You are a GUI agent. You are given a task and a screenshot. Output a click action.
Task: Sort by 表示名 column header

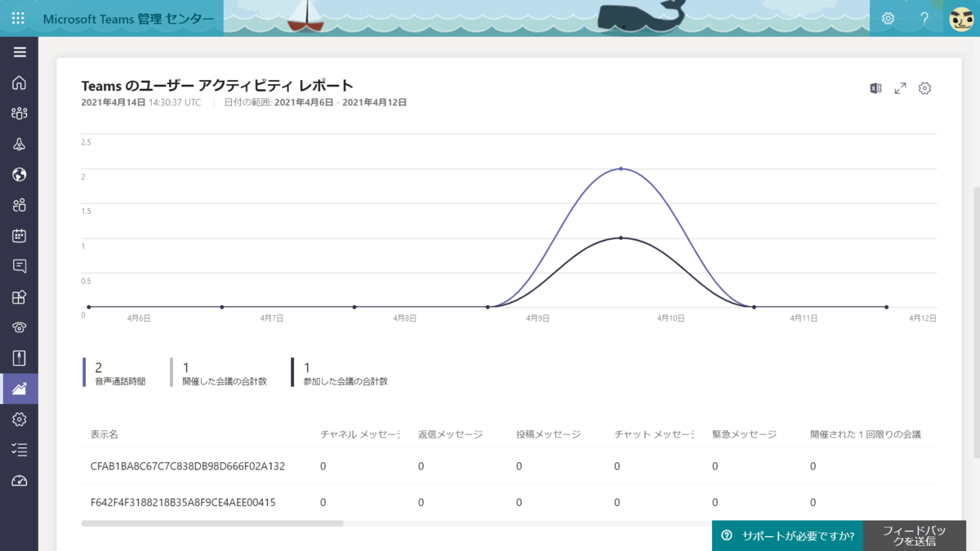coord(105,434)
